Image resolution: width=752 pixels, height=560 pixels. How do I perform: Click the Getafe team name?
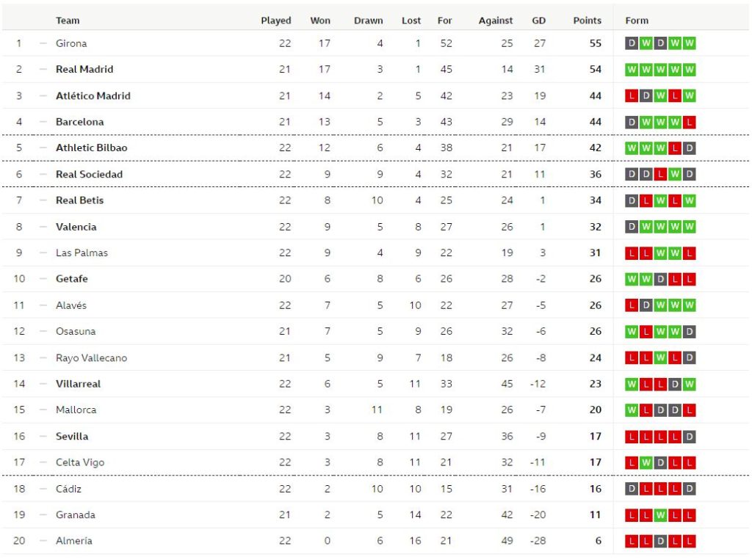pos(71,279)
